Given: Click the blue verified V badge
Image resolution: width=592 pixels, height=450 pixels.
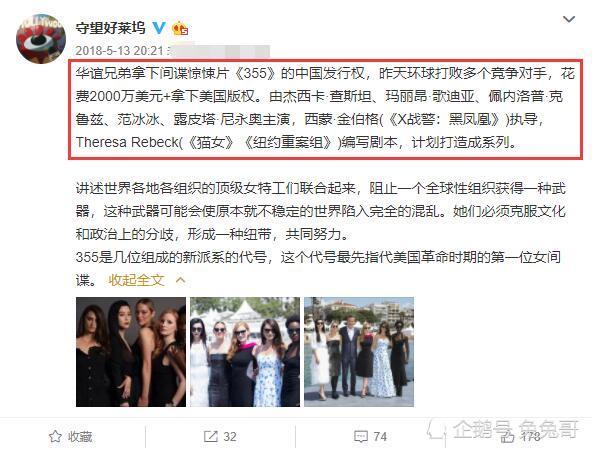Looking at the screenshot, I should tap(159, 28).
